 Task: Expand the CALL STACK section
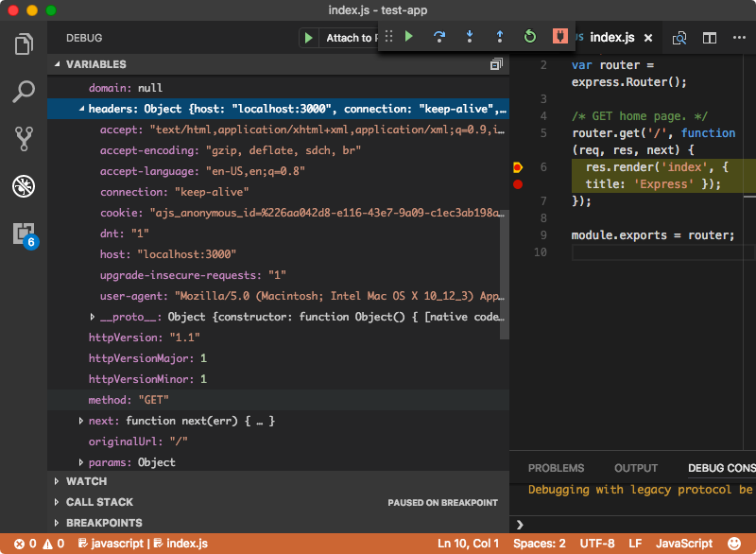pos(278,502)
